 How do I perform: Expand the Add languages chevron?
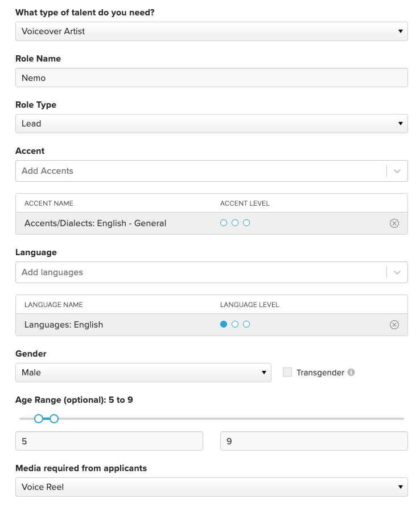tap(397, 272)
